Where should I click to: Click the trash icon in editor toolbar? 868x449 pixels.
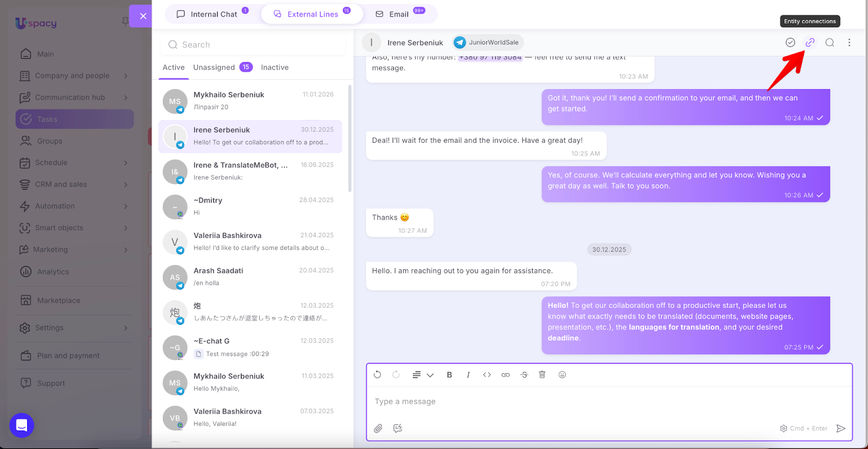click(542, 375)
